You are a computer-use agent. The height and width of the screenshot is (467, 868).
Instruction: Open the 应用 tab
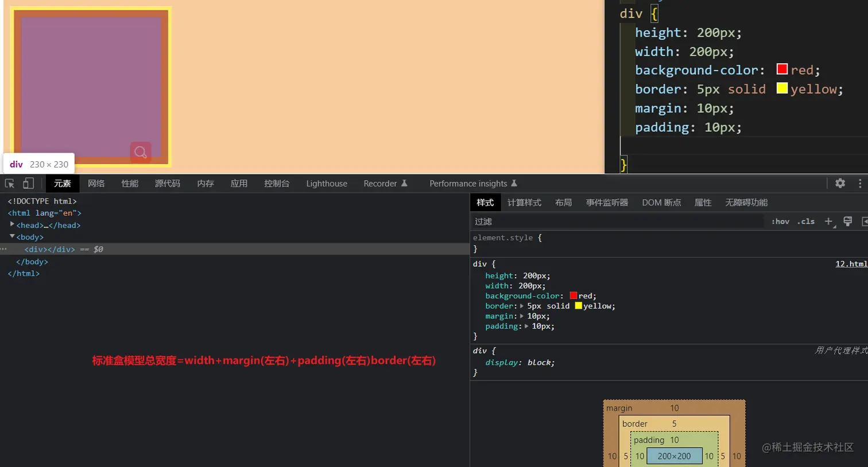coord(239,184)
